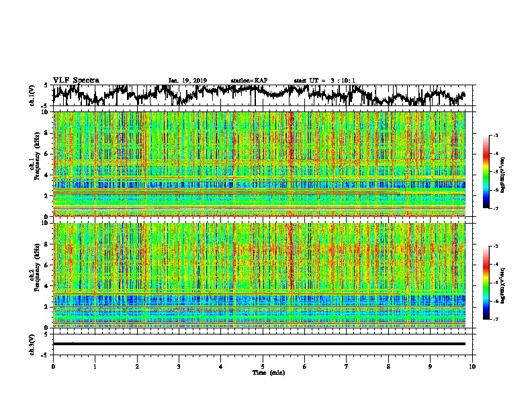Click the "station=KAP" header label
Viewport: 532px width, 411px height.
[249, 81]
